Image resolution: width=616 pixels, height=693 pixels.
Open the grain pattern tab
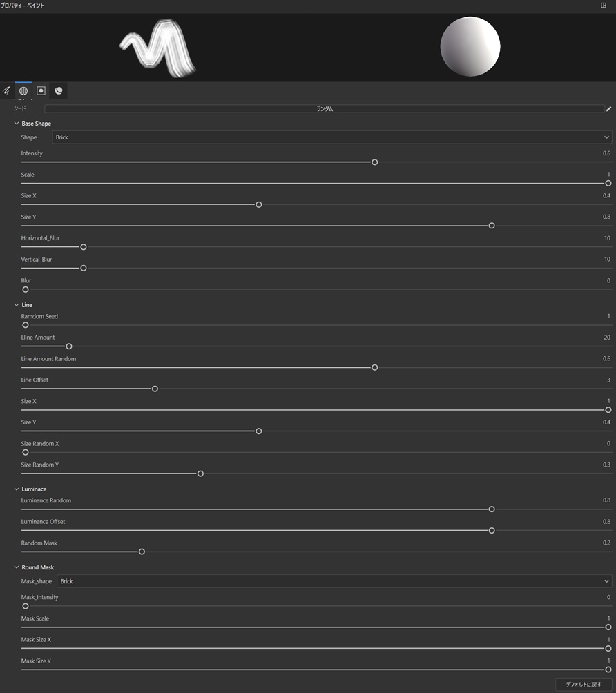(23, 90)
